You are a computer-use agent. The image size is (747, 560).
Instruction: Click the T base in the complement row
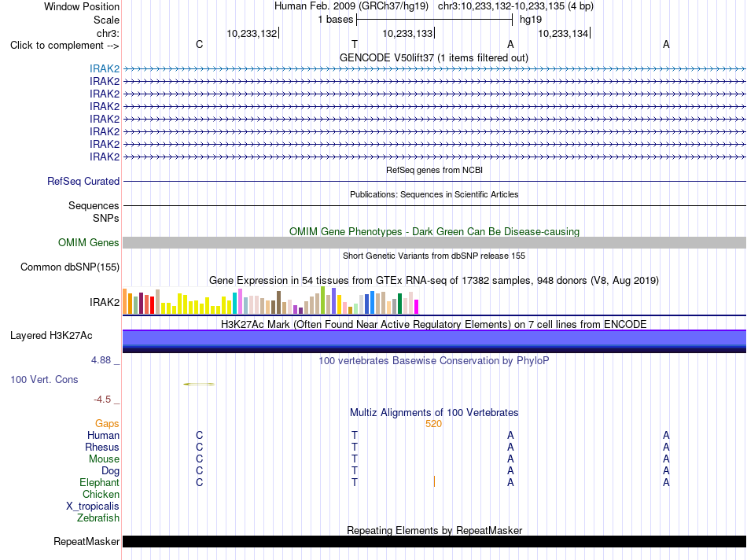coord(355,44)
